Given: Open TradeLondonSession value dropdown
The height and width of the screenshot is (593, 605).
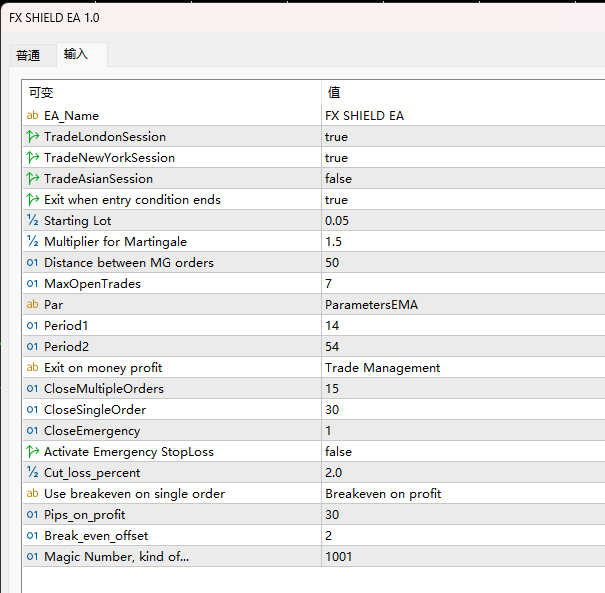Looking at the screenshot, I should point(463,136).
